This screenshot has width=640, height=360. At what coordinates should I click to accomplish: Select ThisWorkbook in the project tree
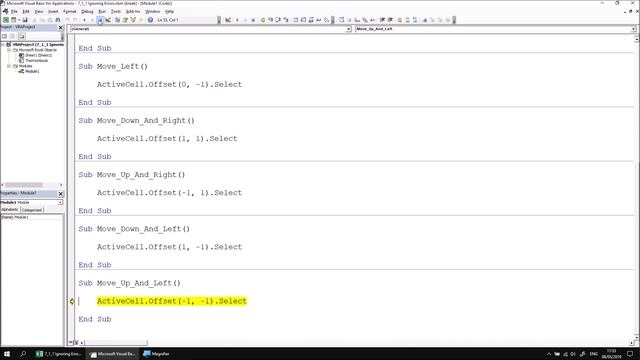pyautogui.click(x=36, y=60)
